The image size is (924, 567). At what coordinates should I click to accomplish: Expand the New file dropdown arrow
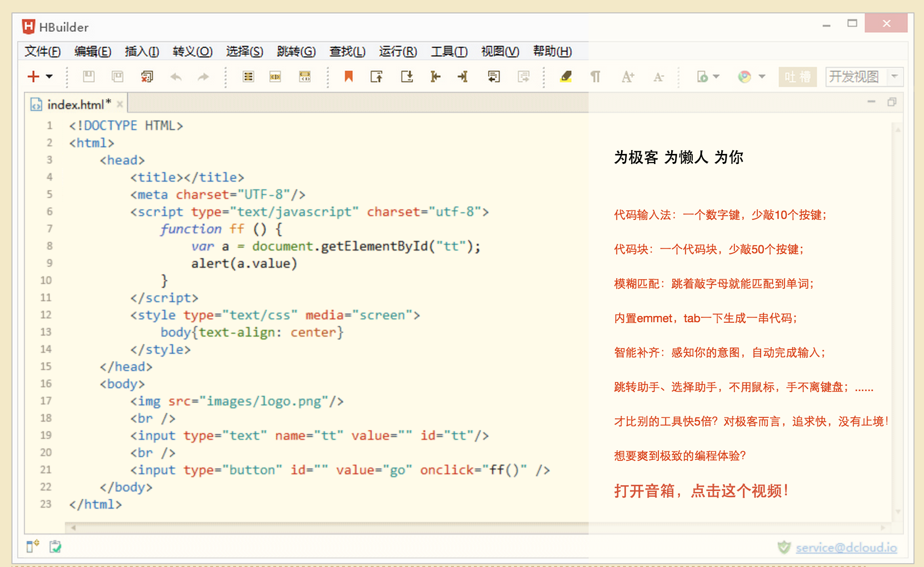point(49,76)
